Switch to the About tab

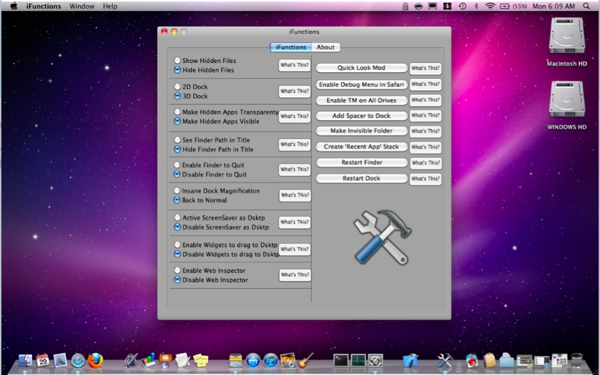[x=326, y=47]
